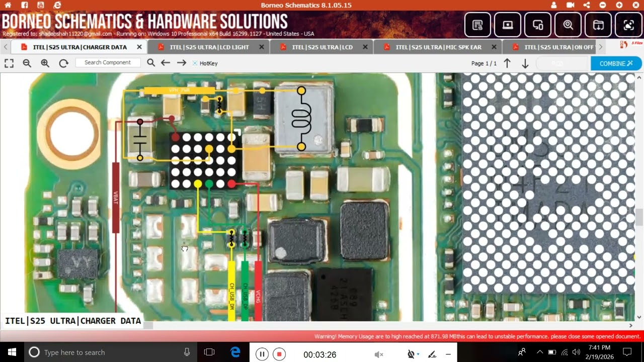This screenshot has width=644, height=362.
Task: Close the LCD LIGHT tab
Action: (262, 47)
